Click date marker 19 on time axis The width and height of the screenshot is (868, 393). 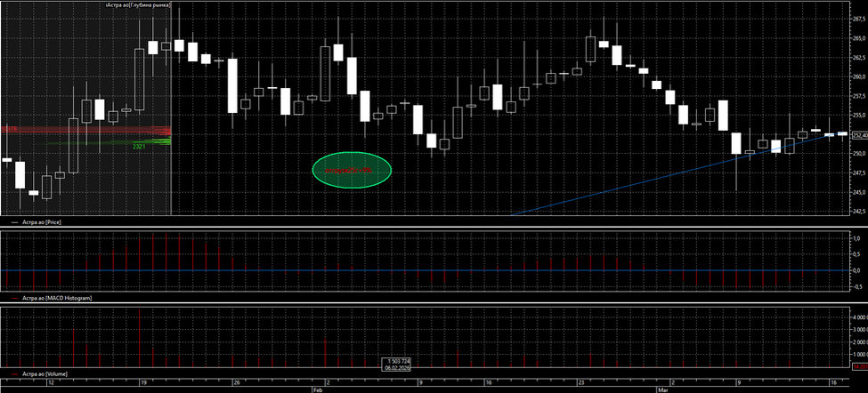point(142,382)
